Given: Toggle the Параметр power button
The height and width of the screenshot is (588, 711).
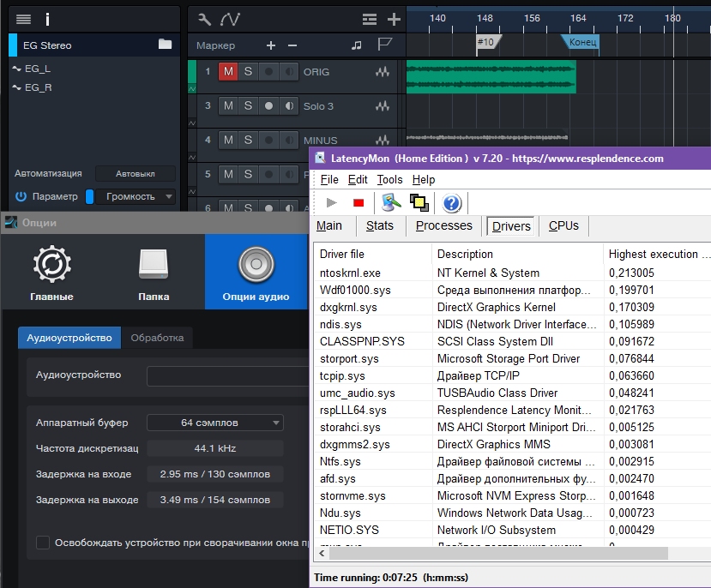Looking at the screenshot, I should 21,196.
